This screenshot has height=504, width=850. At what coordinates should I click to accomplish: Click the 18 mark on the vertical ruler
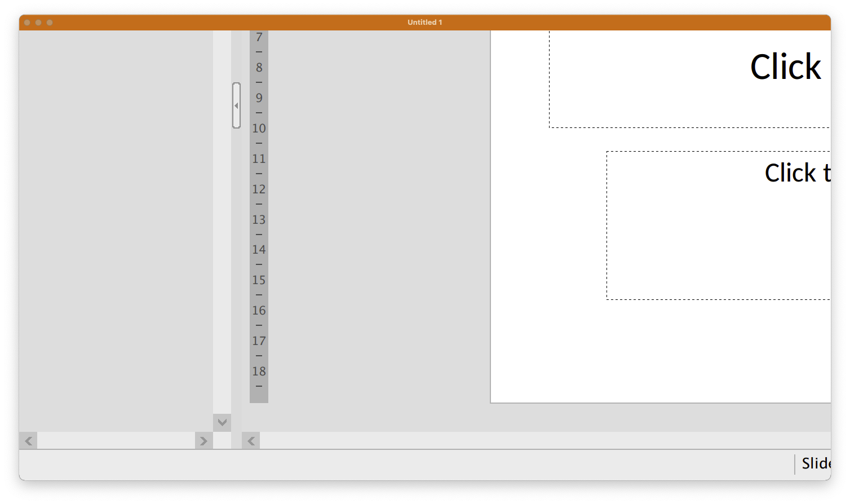point(259,372)
